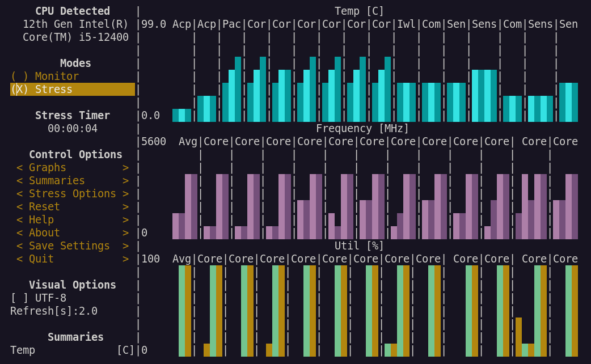This screenshot has width=591, height=364.
Task: Open the Summaries submenu
Action: click(x=72, y=181)
